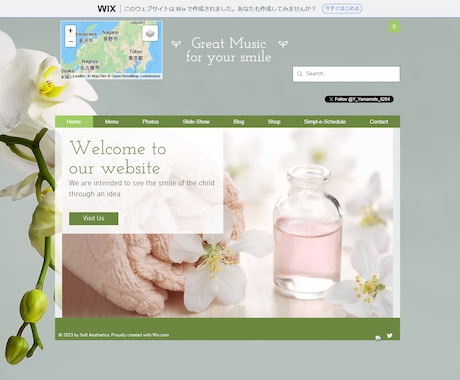This screenshot has height=380, width=460.
Task: Select the Home menu item
Action: (x=74, y=122)
